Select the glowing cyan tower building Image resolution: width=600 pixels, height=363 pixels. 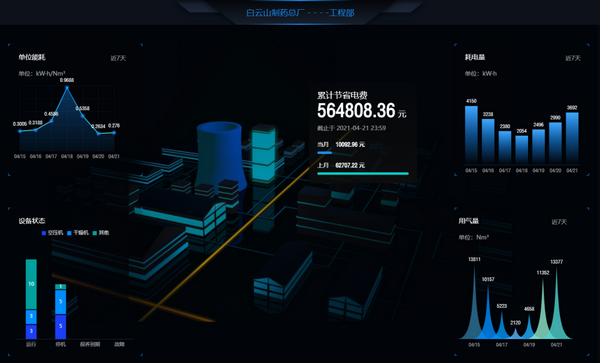(263, 153)
